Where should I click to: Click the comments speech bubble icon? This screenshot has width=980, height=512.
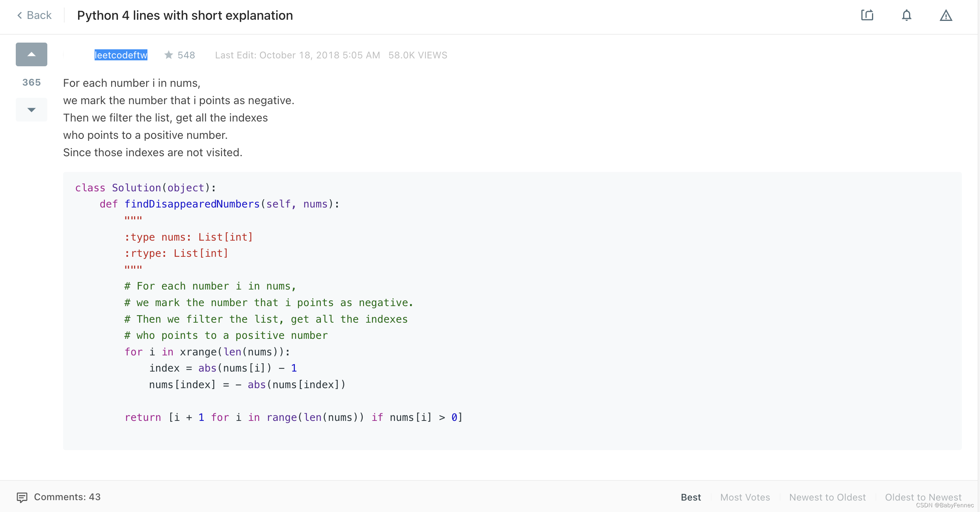point(22,497)
